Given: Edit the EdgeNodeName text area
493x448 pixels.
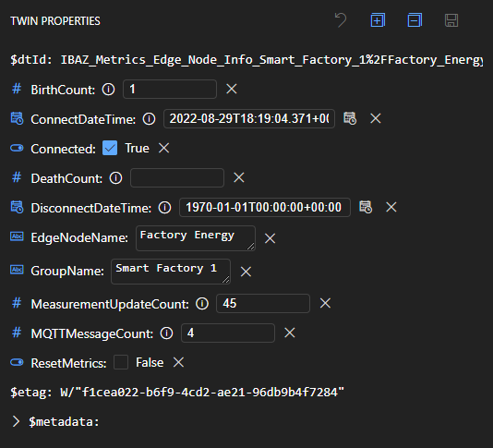Looking at the screenshot, I should click(x=196, y=238).
